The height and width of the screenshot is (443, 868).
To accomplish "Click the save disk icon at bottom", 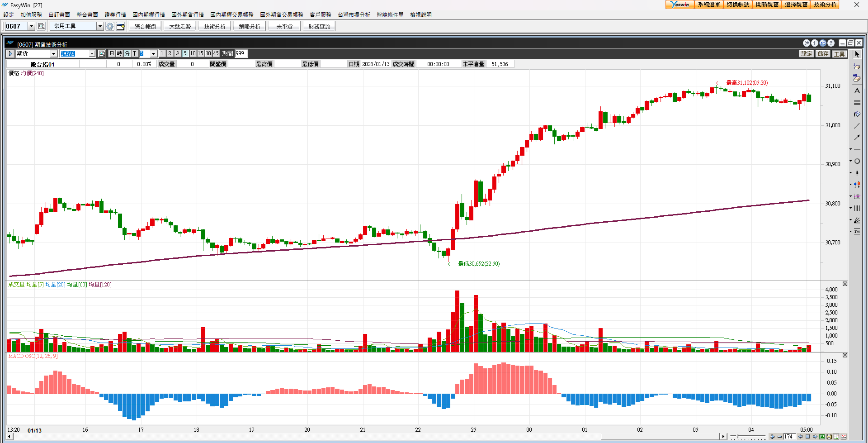I will [829, 437].
